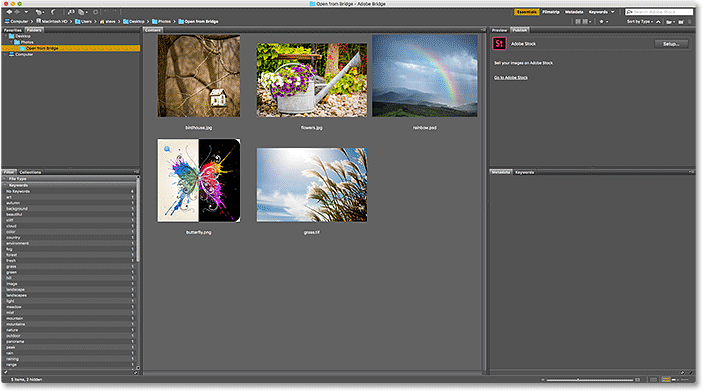The height and width of the screenshot is (392, 704).
Task: Switch to the Folders tab
Action: tap(34, 30)
